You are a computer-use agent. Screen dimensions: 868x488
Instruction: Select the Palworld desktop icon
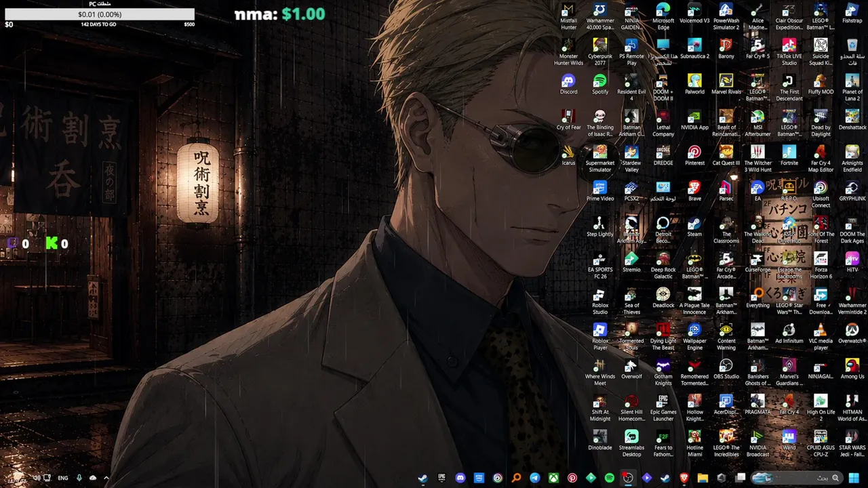point(694,85)
